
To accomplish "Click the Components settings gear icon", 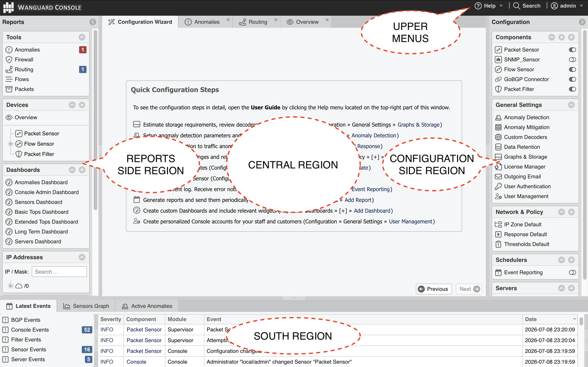I will coord(562,37).
